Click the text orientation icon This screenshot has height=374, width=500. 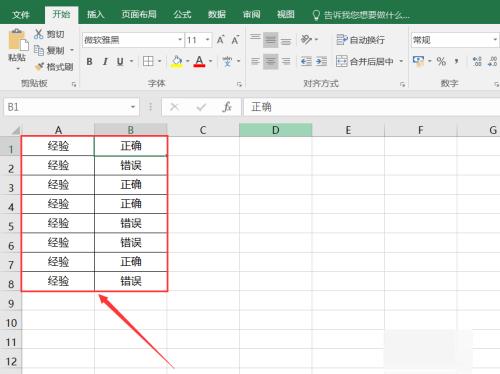point(306,40)
